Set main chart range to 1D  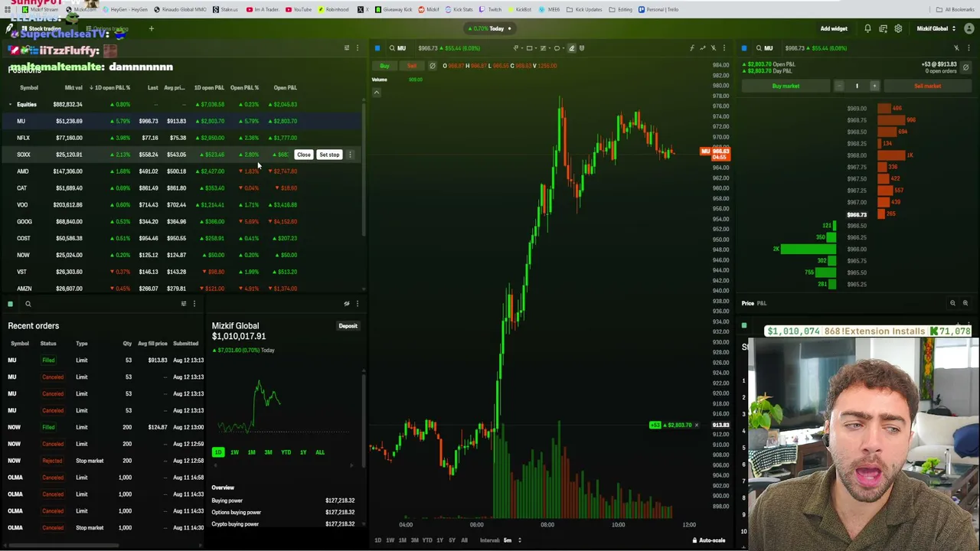tap(377, 540)
